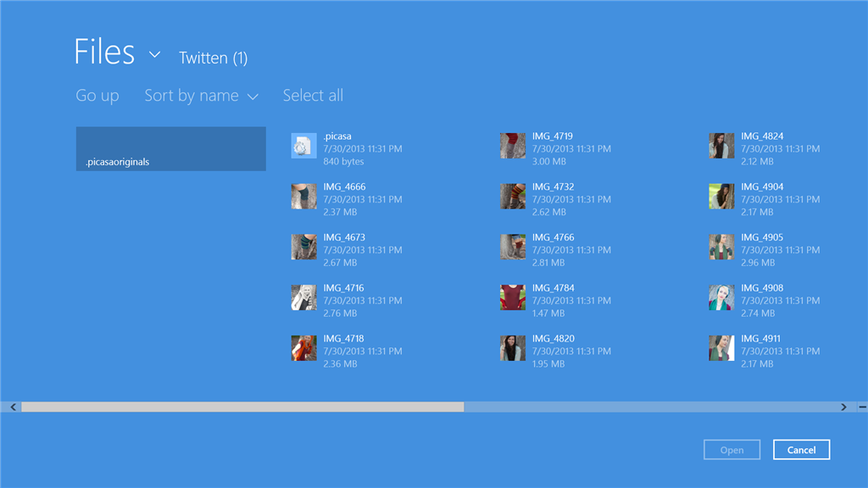
Task: Click the IMG_4908 file name text
Action: pyautogui.click(x=762, y=288)
